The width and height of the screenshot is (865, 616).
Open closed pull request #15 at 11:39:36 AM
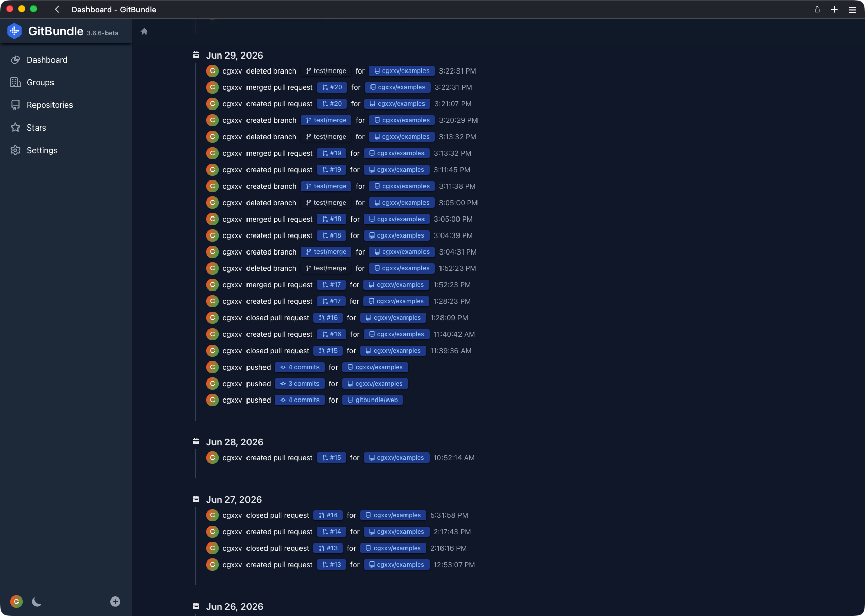click(328, 351)
